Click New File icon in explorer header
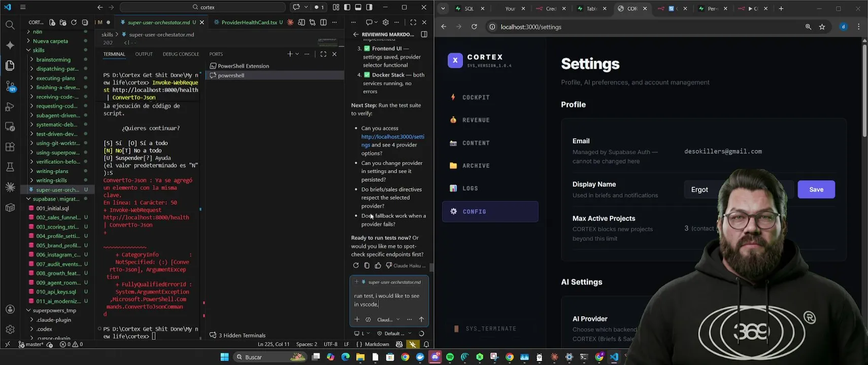Screen dimensions: 868x365 (x=52, y=22)
